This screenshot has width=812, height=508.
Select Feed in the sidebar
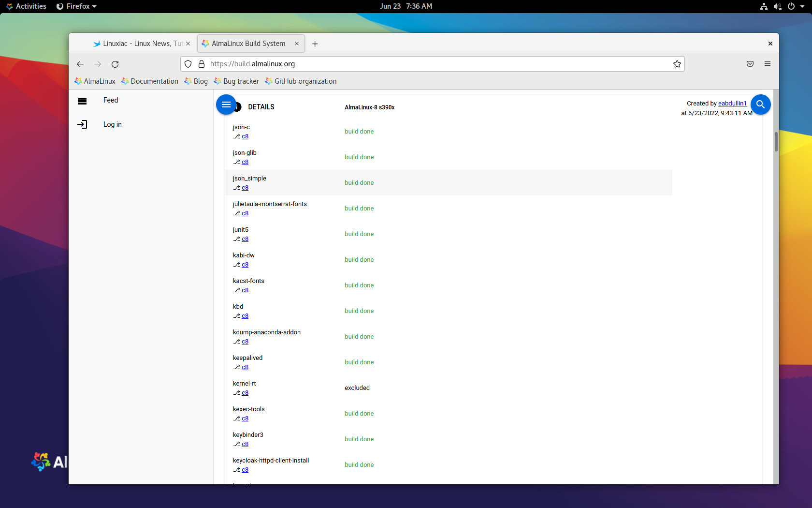pos(111,100)
